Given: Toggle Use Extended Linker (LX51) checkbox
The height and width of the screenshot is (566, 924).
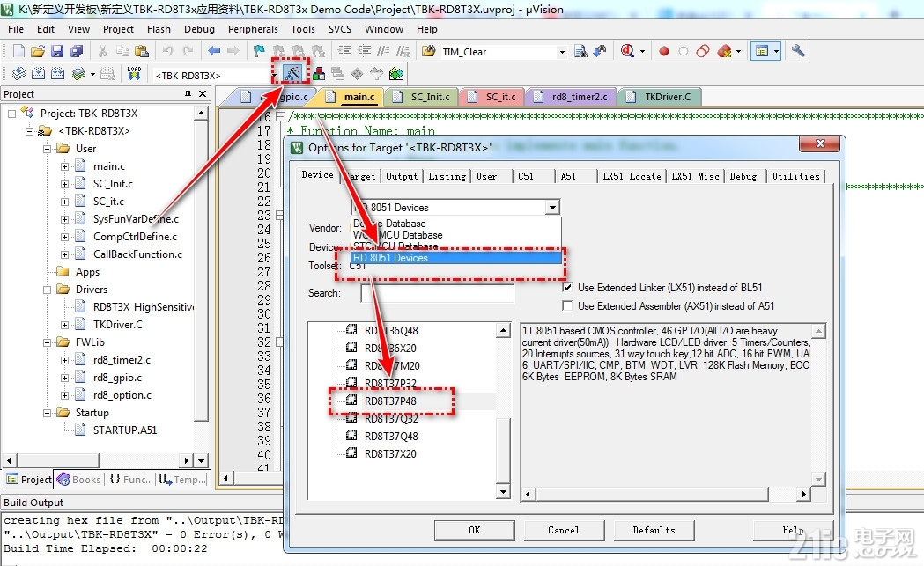Looking at the screenshot, I should click(567, 288).
